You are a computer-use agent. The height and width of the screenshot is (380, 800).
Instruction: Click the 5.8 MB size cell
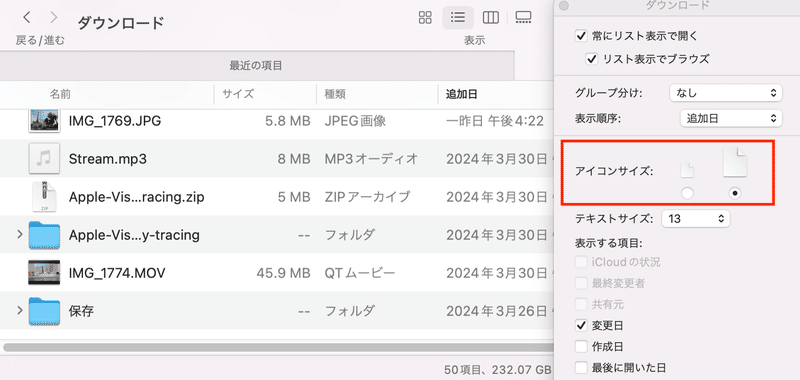pyautogui.click(x=288, y=121)
